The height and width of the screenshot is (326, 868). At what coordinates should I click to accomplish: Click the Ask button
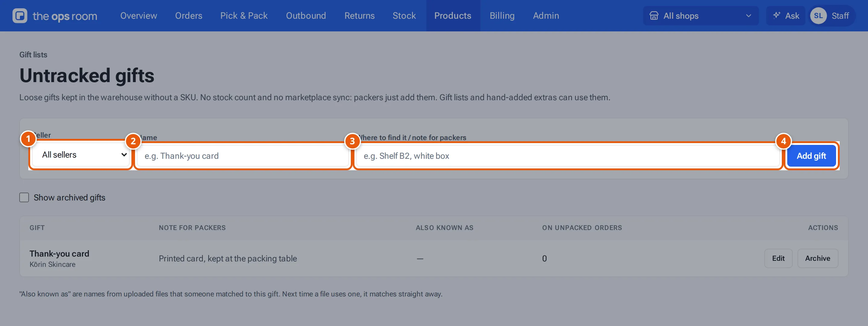coord(785,15)
